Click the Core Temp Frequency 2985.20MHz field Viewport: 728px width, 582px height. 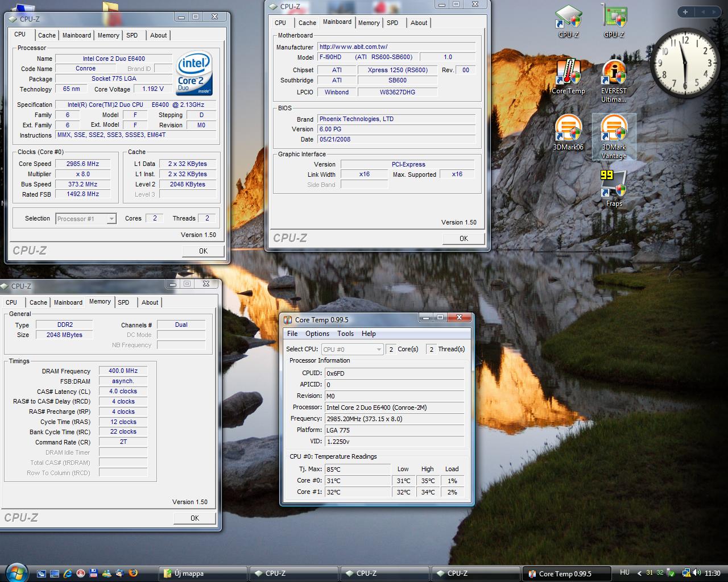tap(394, 419)
